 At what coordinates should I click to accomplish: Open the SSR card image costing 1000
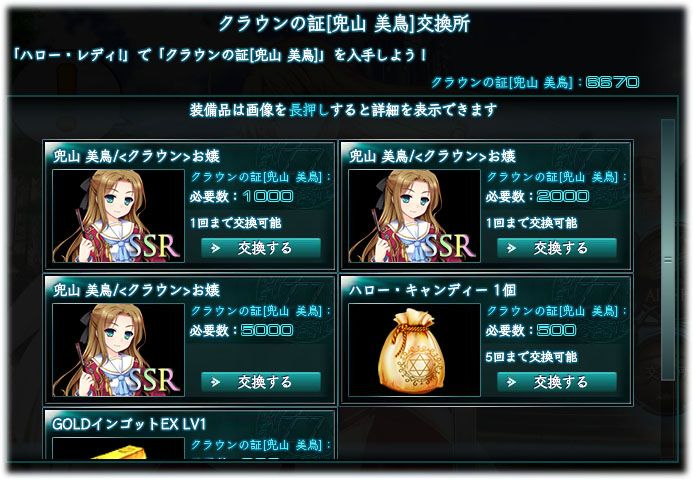(x=118, y=216)
